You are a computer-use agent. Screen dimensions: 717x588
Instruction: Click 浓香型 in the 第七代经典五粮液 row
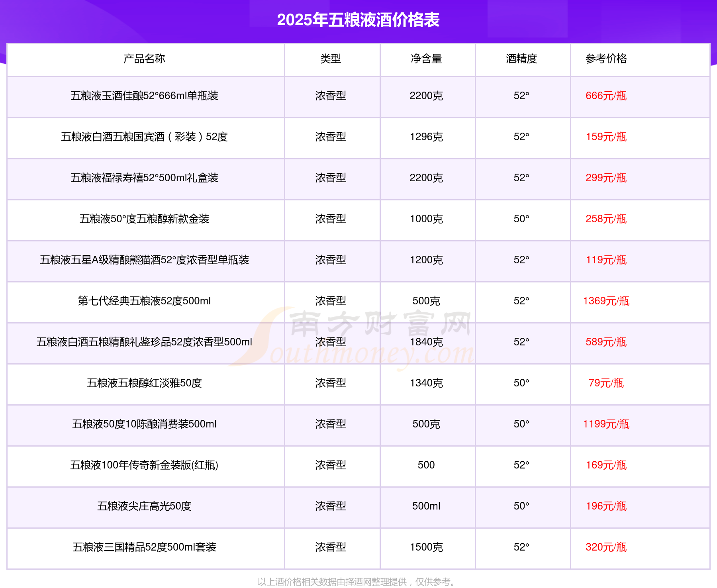point(331,301)
